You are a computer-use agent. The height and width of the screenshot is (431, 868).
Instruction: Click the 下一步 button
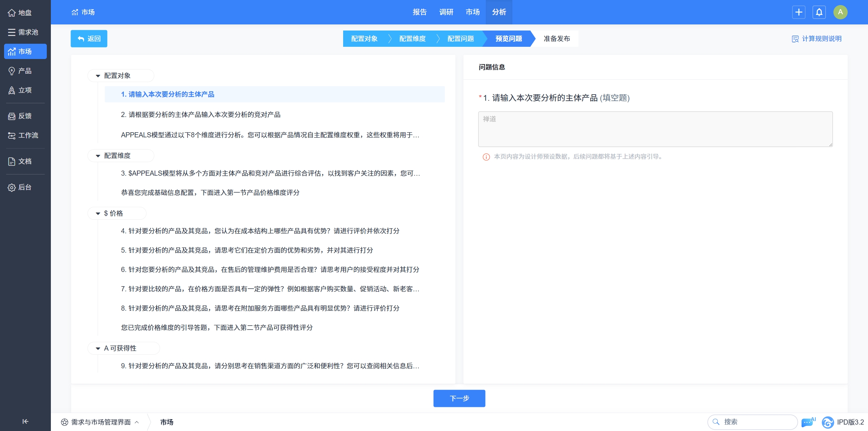click(x=459, y=398)
